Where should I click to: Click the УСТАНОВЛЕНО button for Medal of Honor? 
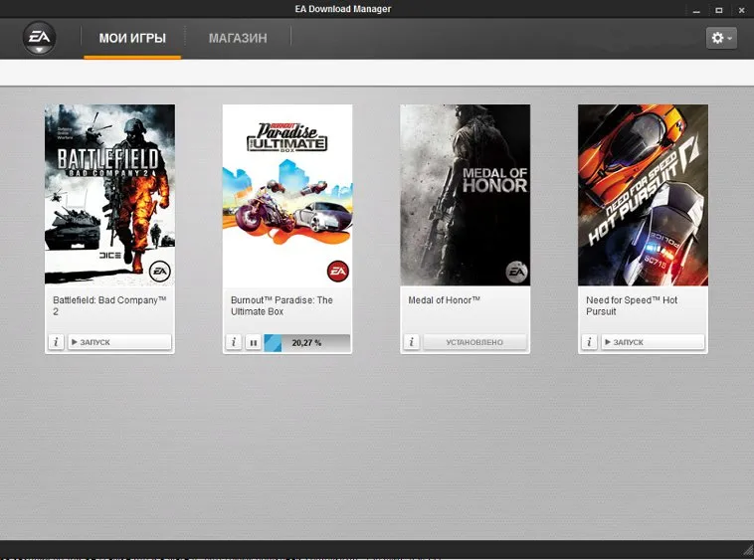tap(474, 342)
